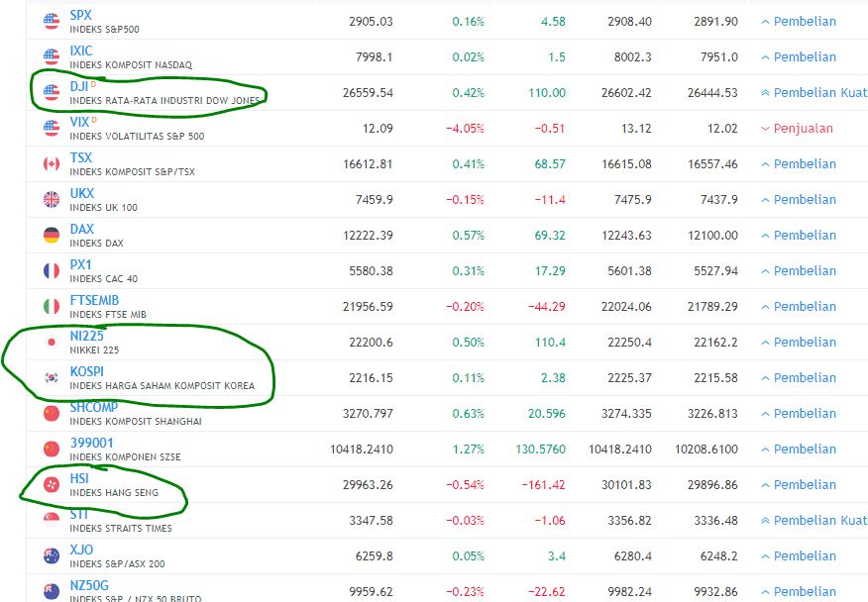
Task: Open the PX1 CAC 40 link
Action: [80, 265]
